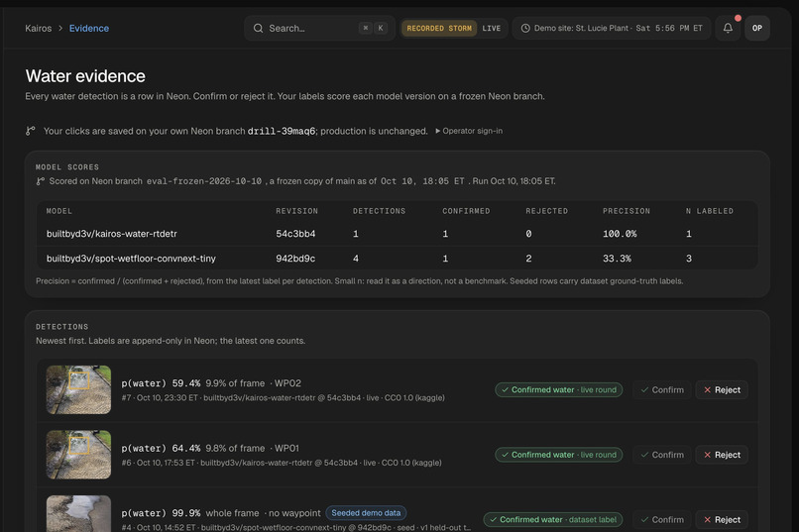Image resolution: width=799 pixels, height=532 pixels.
Task: Expand the Operator sign-in disclosure
Action: click(469, 131)
